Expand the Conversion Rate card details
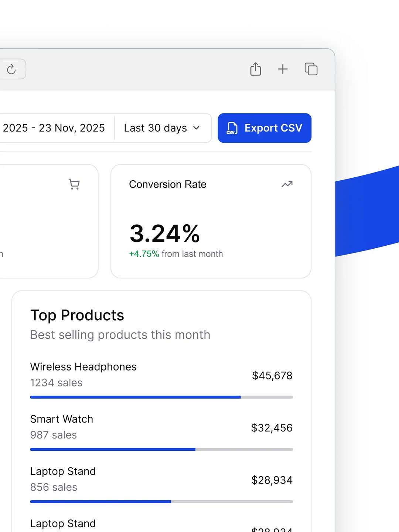 pyautogui.click(x=211, y=221)
